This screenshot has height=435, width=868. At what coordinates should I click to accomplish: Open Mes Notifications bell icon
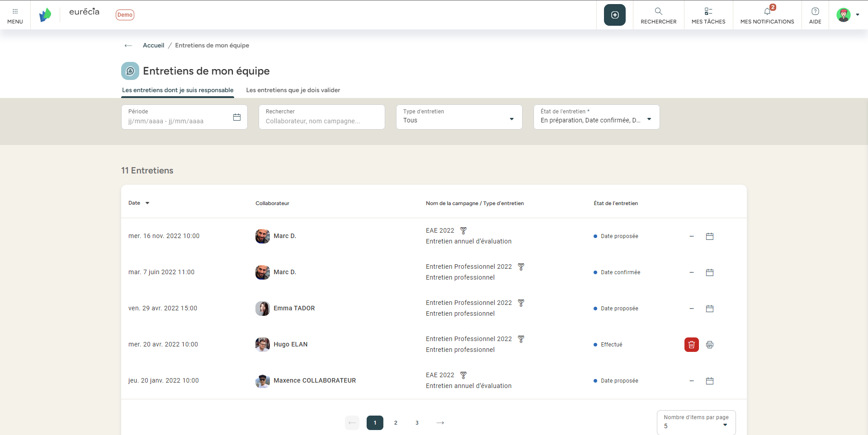pos(767,11)
